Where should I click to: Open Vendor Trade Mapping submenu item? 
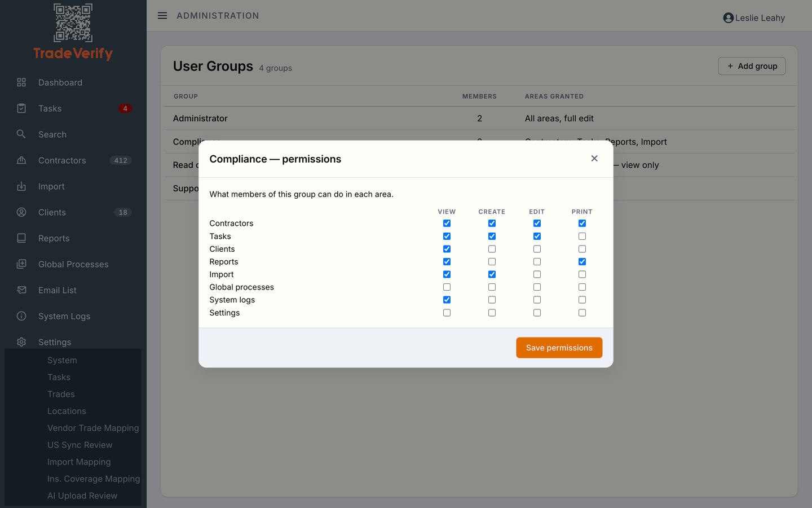click(93, 428)
